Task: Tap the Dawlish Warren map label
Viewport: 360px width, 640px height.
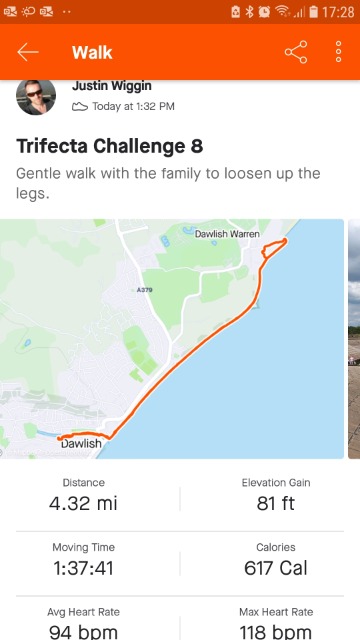Action: [x=227, y=234]
